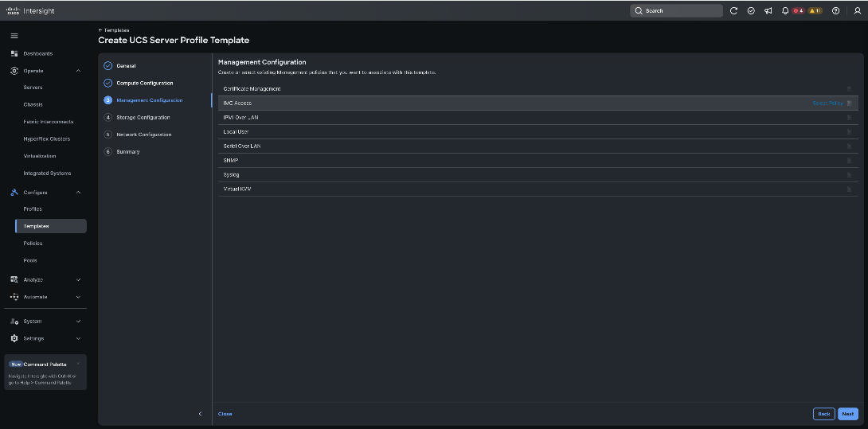868x429 pixels.
Task: Open Integrated Systems in sidebar
Action: [48, 174]
